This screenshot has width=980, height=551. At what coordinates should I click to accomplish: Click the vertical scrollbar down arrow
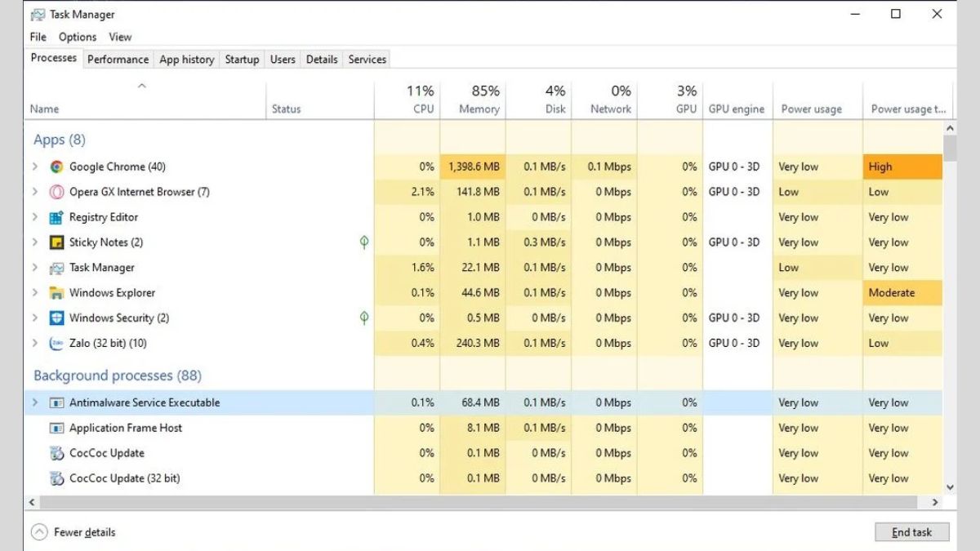click(950, 486)
